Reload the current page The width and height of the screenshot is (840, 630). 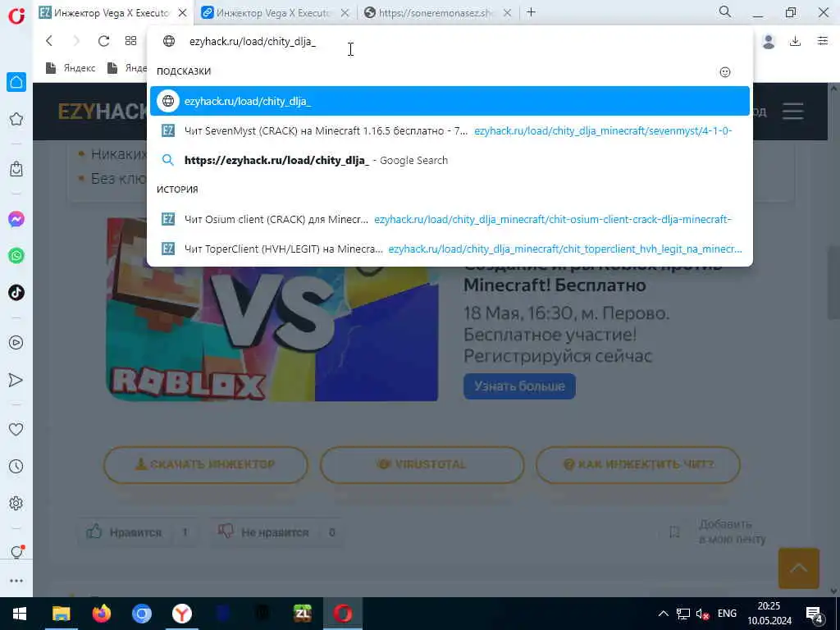103,41
